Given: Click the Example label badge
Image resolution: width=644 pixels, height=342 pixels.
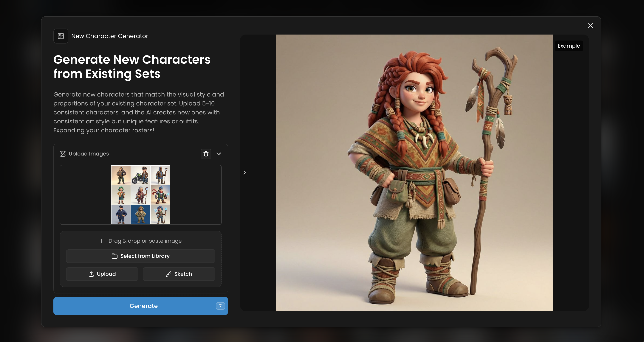Looking at the screenshot, I should (569, 46).
